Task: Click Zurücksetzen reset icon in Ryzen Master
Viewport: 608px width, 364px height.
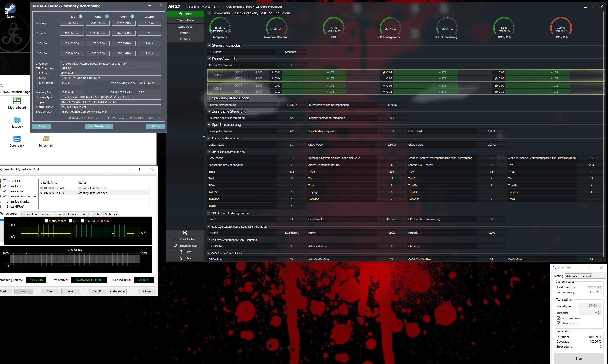Action: (x=176, y=239)
